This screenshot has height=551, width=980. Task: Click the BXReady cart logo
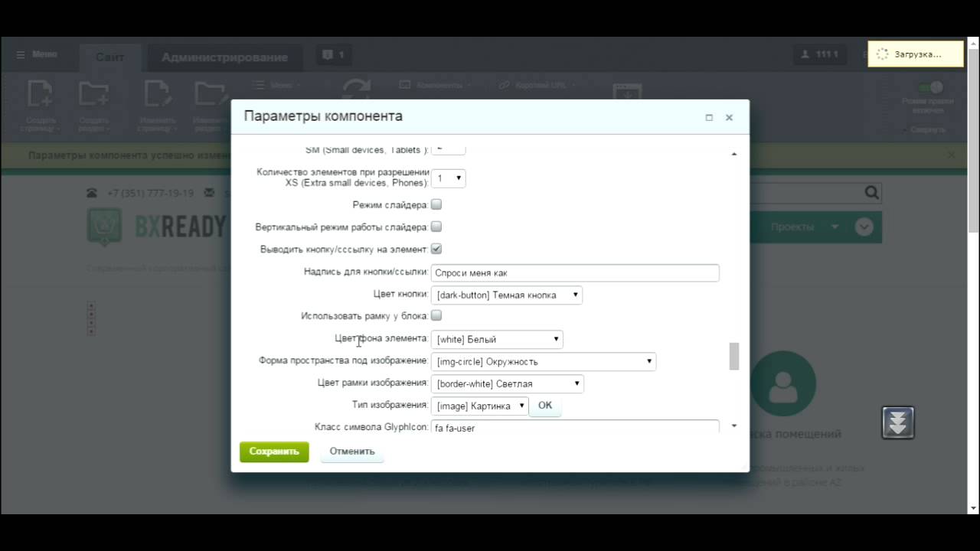(x=104, y=227)
